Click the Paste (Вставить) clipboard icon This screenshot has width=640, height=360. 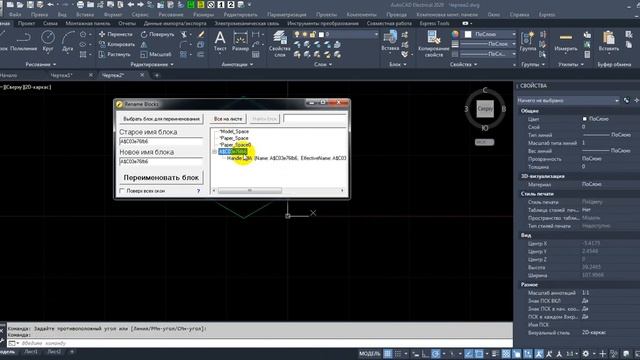click(x=609, y=41)
